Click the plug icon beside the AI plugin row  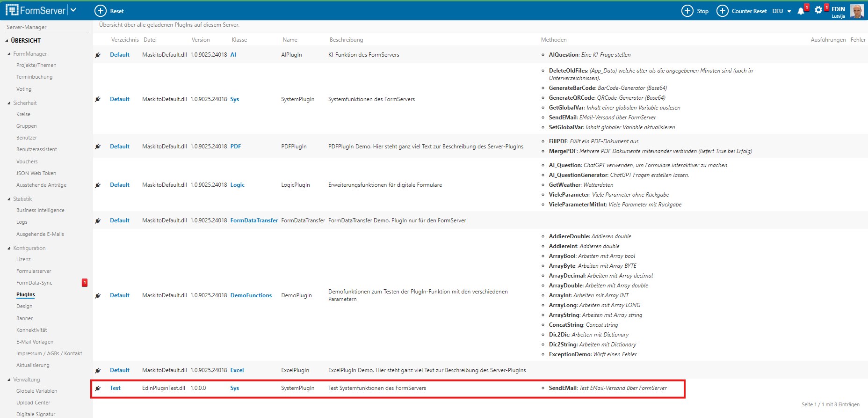point(98,55)
